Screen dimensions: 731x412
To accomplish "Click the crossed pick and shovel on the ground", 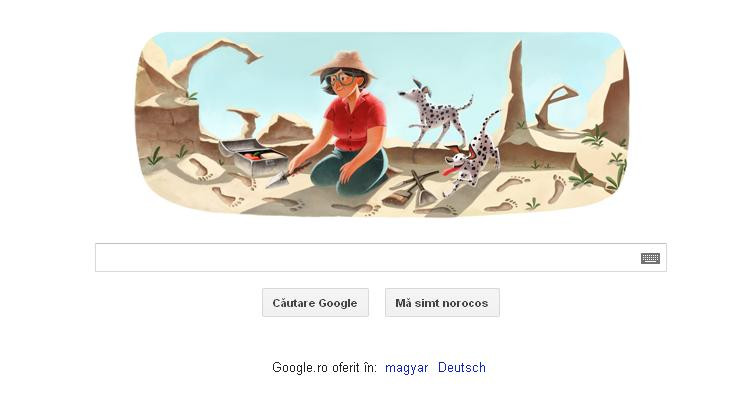I will click(412, 188).
